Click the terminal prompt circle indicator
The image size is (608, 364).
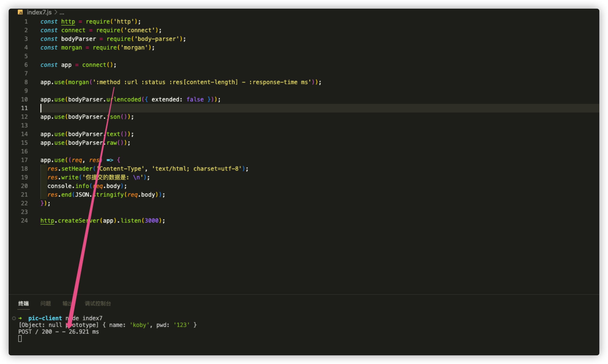pos(14,318)
